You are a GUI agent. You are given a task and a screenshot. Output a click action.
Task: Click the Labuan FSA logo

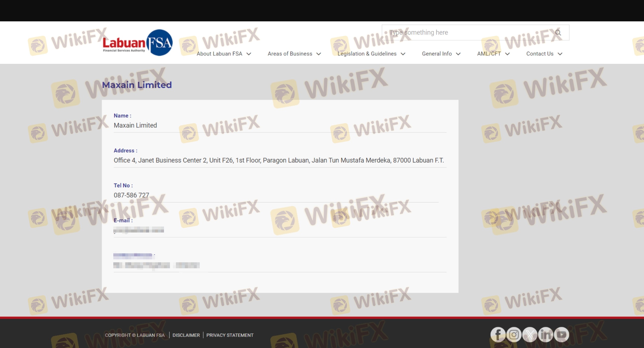pyautogui.click(x=137, y=43)
